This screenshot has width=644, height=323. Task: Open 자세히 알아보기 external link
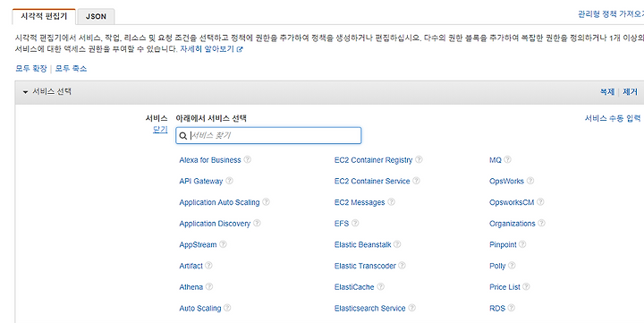coord(211,49)
